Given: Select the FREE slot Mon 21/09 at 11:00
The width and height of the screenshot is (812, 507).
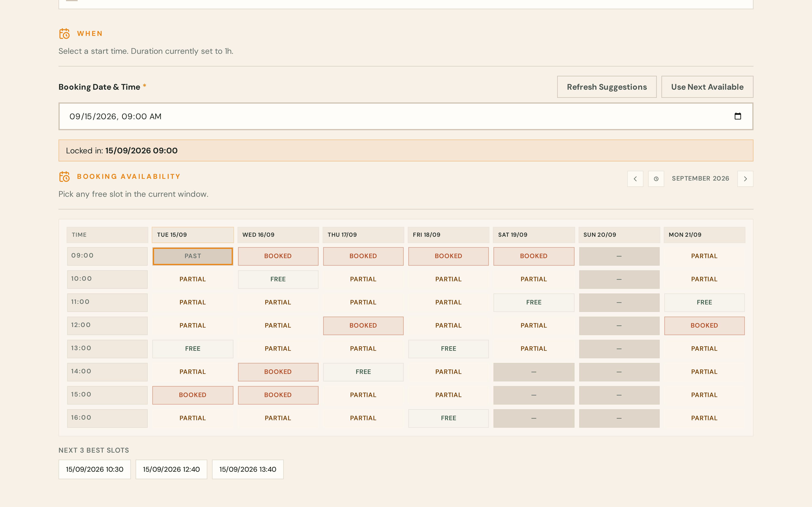Looking at the screenshot, I should pos(704,302).
